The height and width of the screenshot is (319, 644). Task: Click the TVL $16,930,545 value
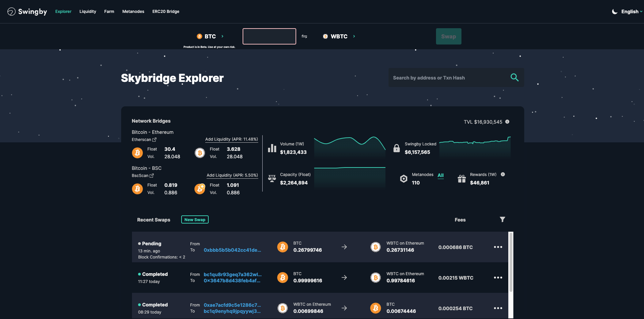point(483,122)
